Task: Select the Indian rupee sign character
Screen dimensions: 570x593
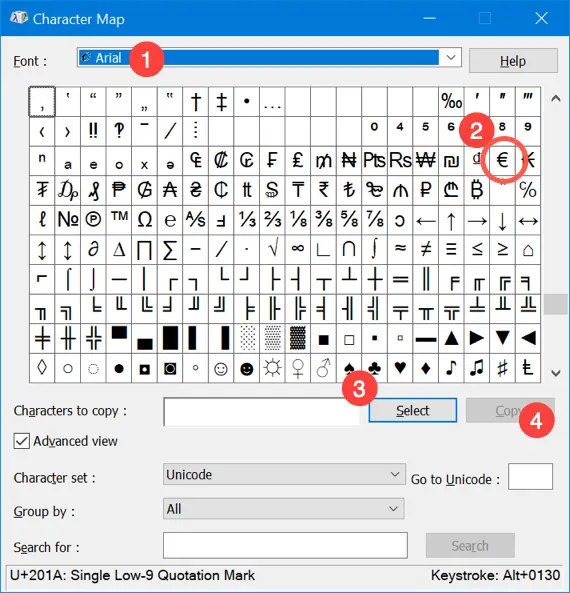Action: 323,190
